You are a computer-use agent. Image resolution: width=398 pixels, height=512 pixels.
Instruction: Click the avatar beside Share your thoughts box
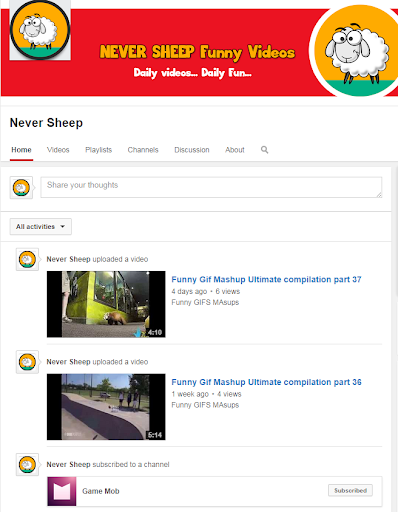pyautogui.click(x=21, y=188)
